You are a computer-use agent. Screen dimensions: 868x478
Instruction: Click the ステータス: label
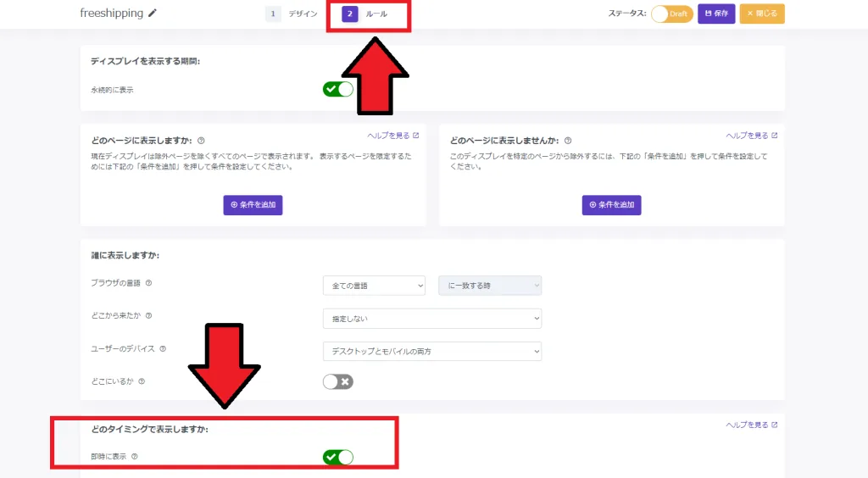[x=627, y=14]
